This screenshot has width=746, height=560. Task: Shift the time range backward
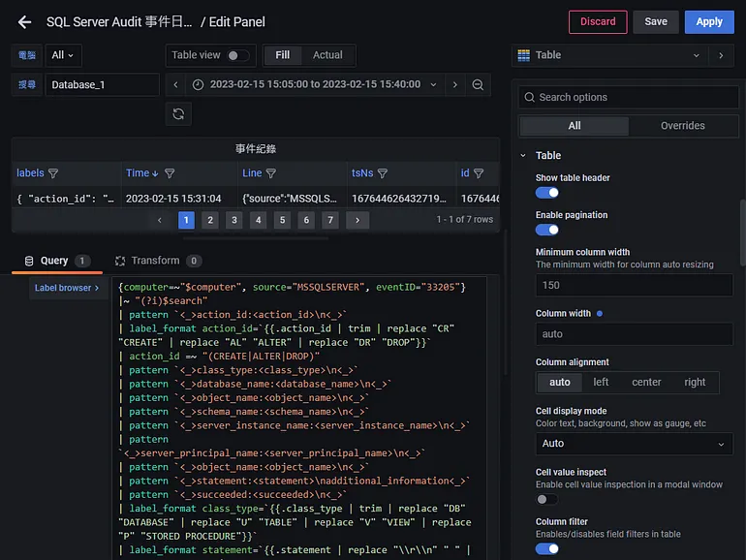pyautogui.click(x=175, y=84)
